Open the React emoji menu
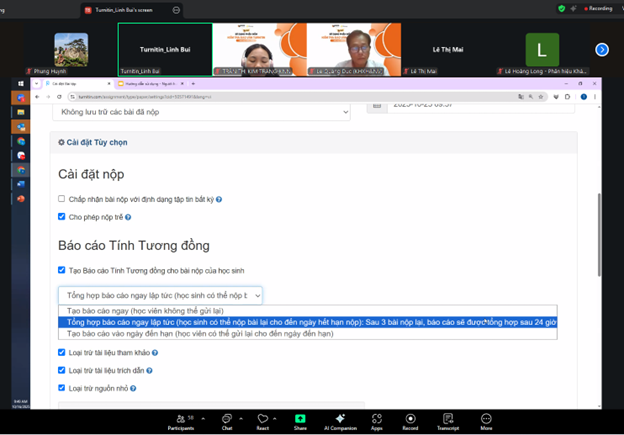The width and height of the screenshot is (624, 435). click(263, 419)
